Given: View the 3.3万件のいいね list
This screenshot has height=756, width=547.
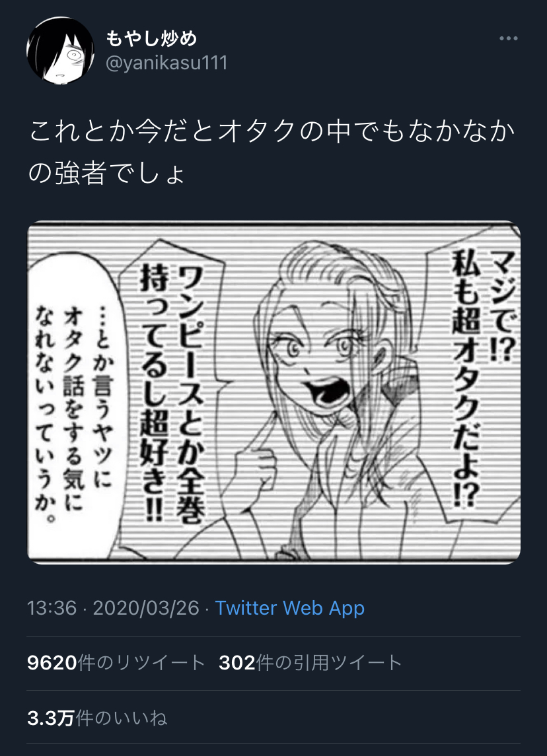Looking at the screenshot, I should (x=97, y=718).
